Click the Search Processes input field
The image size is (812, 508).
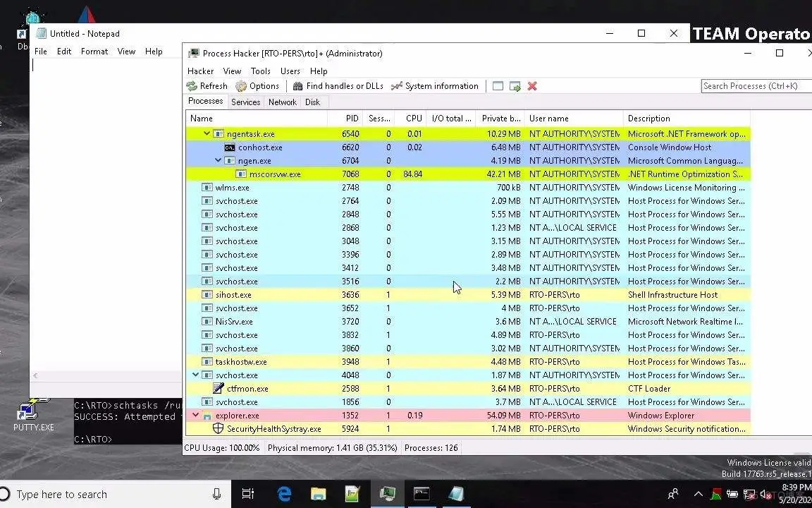click(x=756, y=86)
